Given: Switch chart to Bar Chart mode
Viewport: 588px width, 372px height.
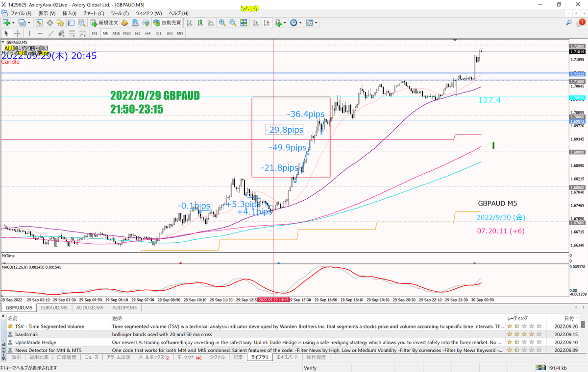Looking at the screenshot, I should (190, 23).
